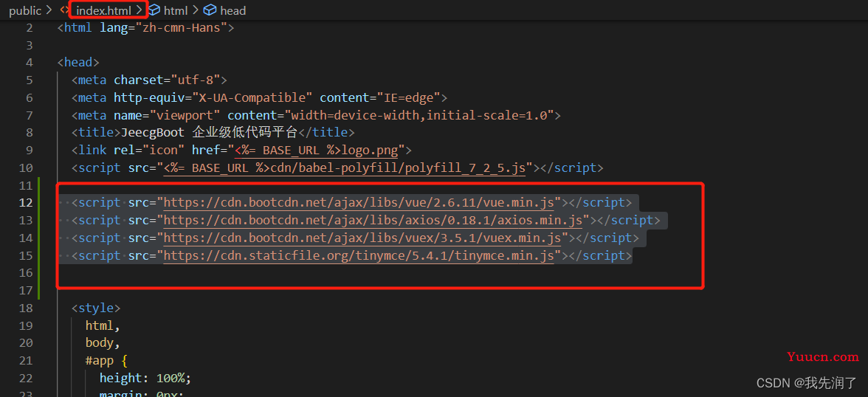The width and height of the screenshot is (868, 397).
Task: Click the <head> opening tag on line 4
Action: [x=78, y=63]
